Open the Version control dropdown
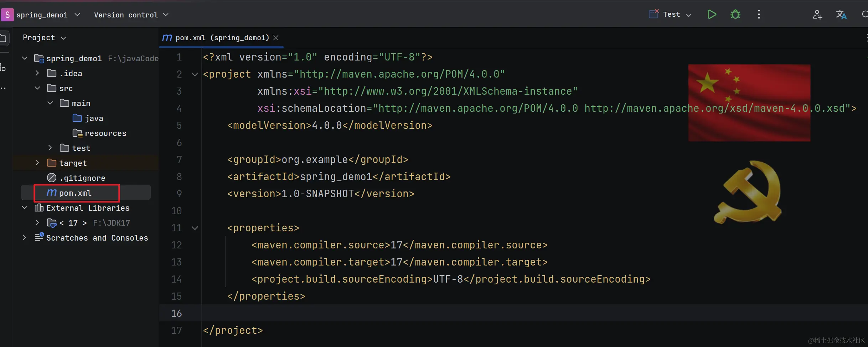Screen dimensions: 868x347 [x=131, y=15]
